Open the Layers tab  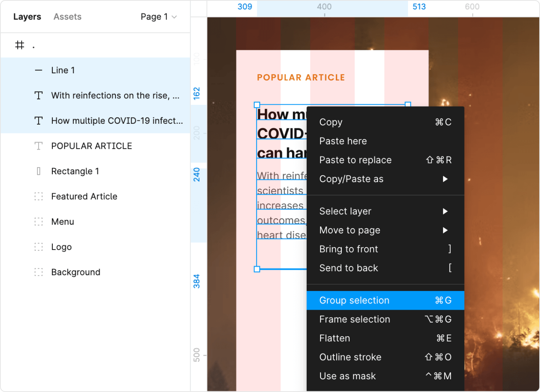(x=27, y=17)
